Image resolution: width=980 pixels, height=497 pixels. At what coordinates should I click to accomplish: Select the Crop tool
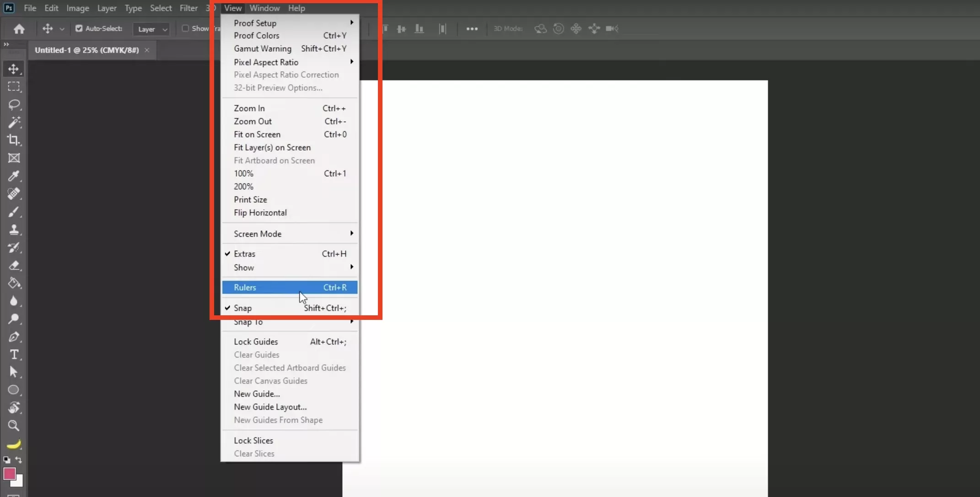(x=14, y=140)
